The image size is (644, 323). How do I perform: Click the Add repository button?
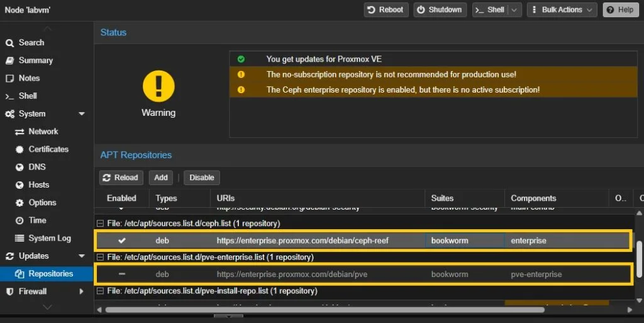click(160, 178)
